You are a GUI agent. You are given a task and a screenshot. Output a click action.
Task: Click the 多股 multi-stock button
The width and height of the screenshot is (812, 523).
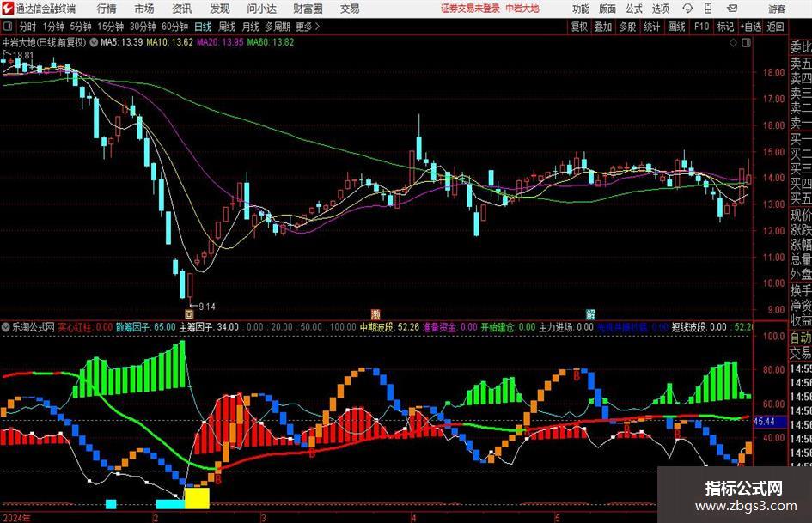(x=627, y=27)
